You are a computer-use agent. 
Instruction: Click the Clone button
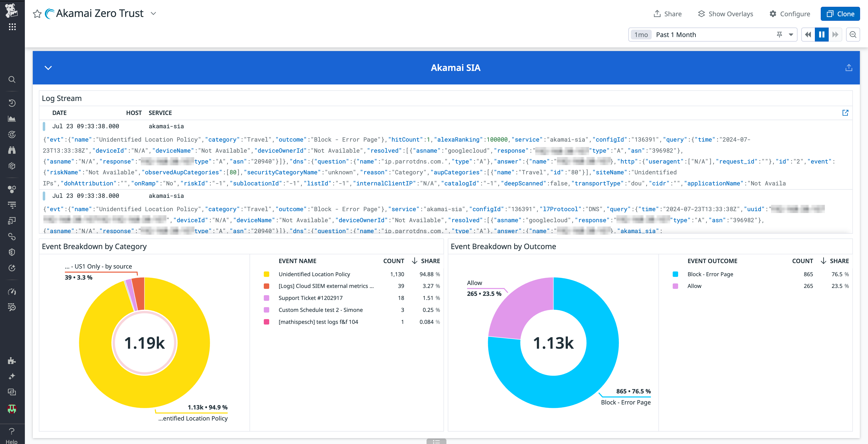[x=840, y=14]
